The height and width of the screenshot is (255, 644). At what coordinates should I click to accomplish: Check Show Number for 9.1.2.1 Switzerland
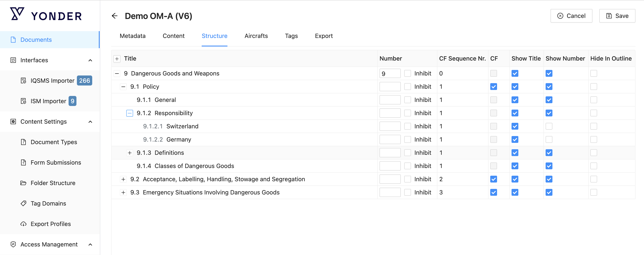click(549, 126)
